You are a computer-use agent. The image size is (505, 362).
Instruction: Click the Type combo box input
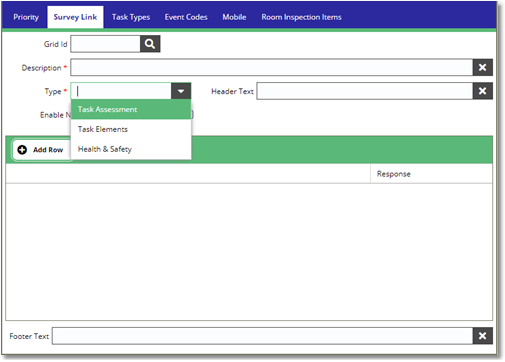[x=121, y=91]
